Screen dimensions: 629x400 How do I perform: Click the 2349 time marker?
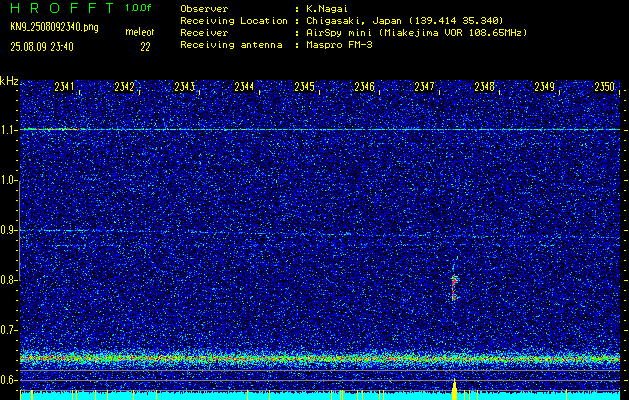coord(544,87)
